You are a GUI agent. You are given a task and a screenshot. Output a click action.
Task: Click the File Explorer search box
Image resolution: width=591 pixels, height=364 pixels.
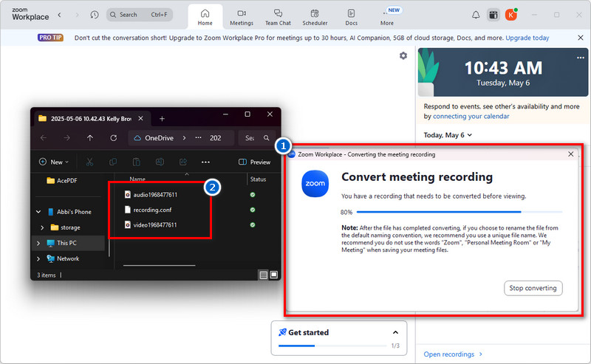[x=257, y=138]
